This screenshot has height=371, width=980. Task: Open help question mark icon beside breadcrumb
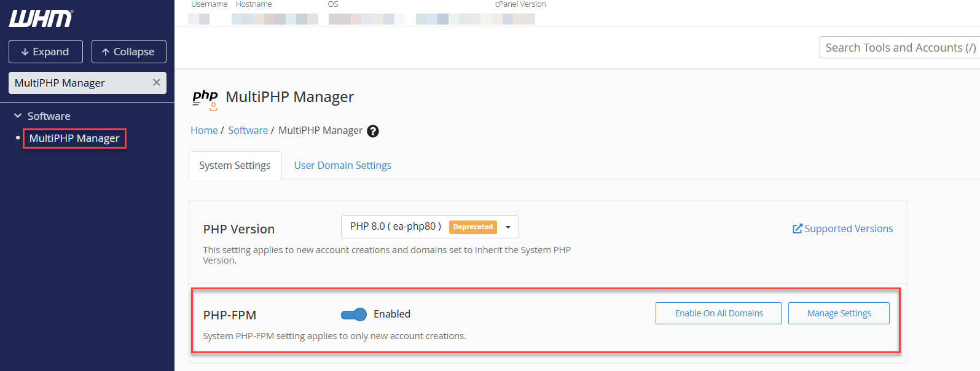tap(373, 131)
